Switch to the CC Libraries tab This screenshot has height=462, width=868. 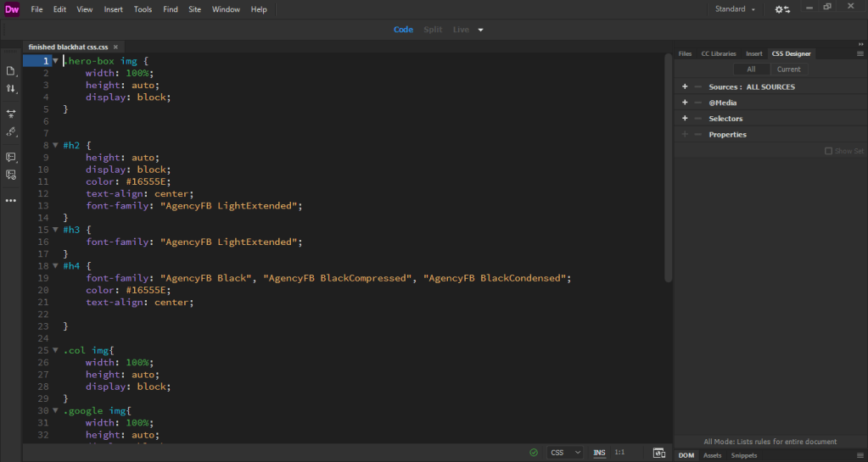point(718,53)
